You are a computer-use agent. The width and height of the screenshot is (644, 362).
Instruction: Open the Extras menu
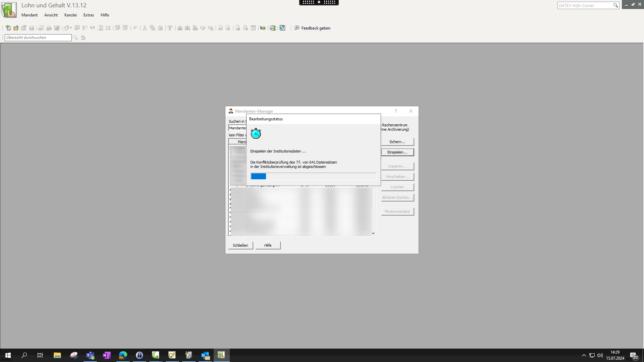(x=89, y=15)
